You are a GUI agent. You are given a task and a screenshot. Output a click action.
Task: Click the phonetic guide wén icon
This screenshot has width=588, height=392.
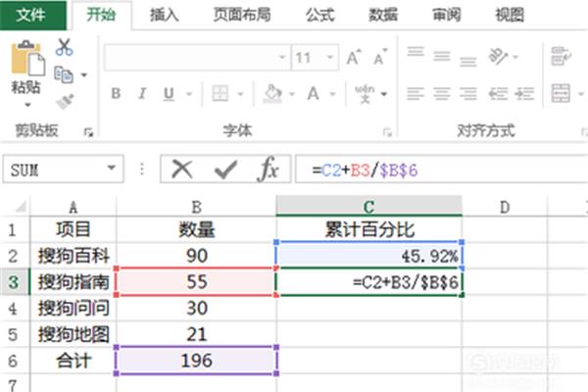(x=365, y=93)
